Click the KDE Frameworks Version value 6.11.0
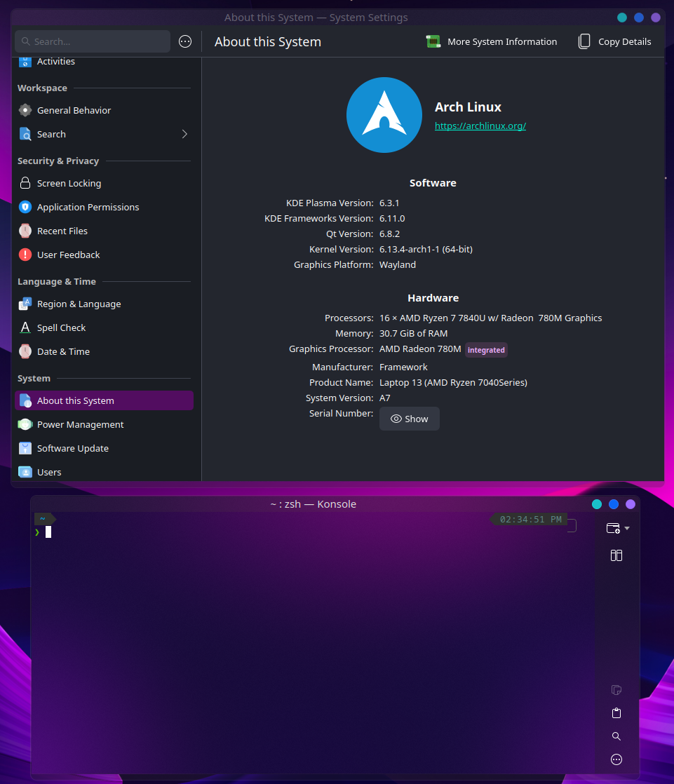 tap(392, 219)
